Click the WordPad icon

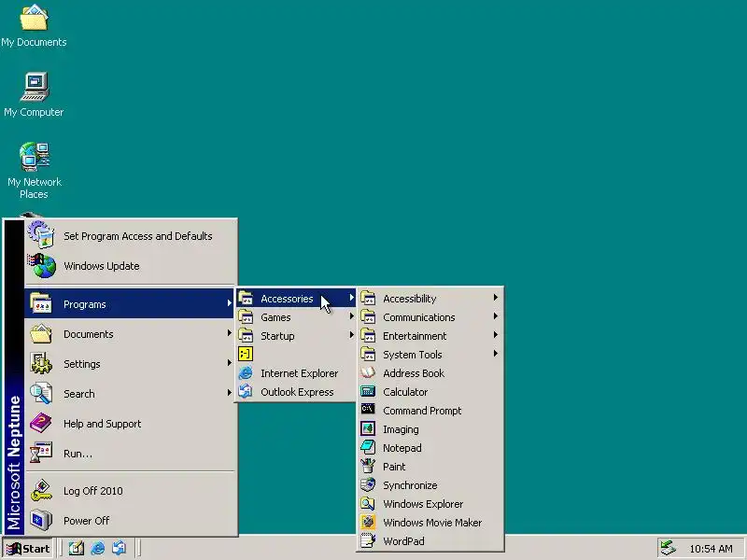click(x=368, y=540)
